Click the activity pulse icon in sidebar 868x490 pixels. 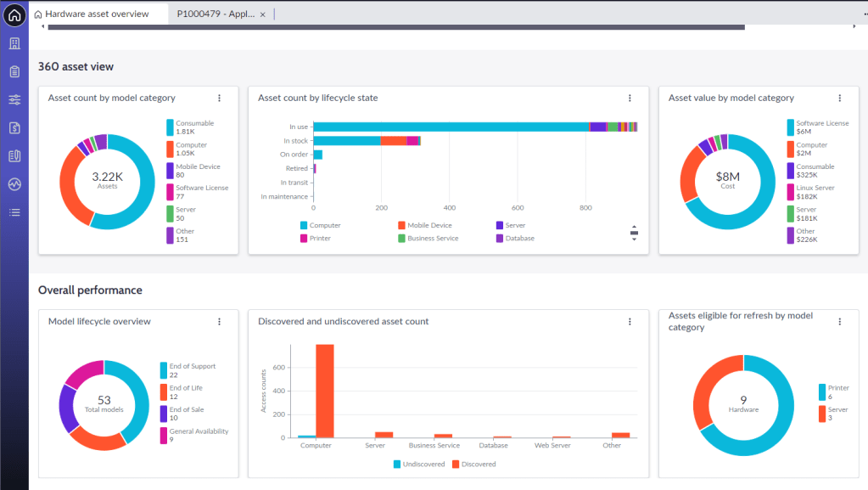[14, 184]
